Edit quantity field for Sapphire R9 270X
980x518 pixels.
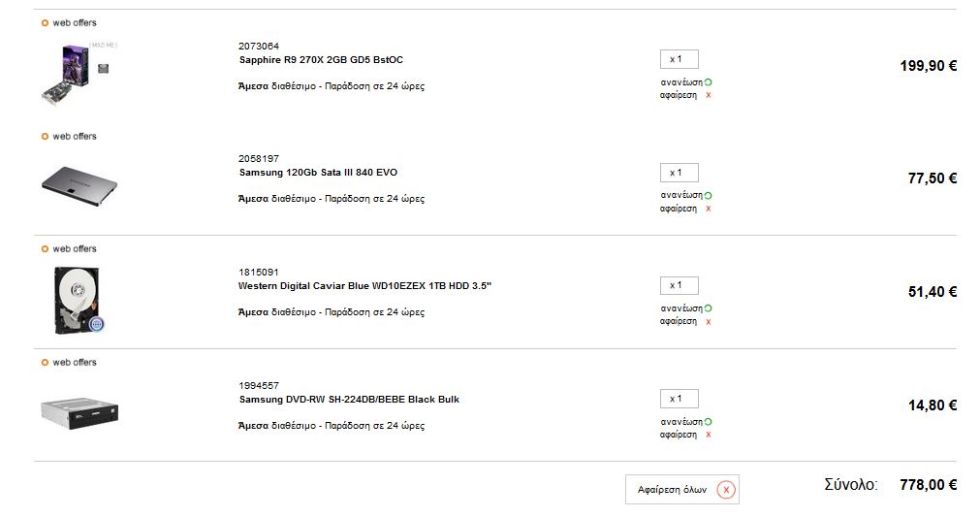pos(679,59)
